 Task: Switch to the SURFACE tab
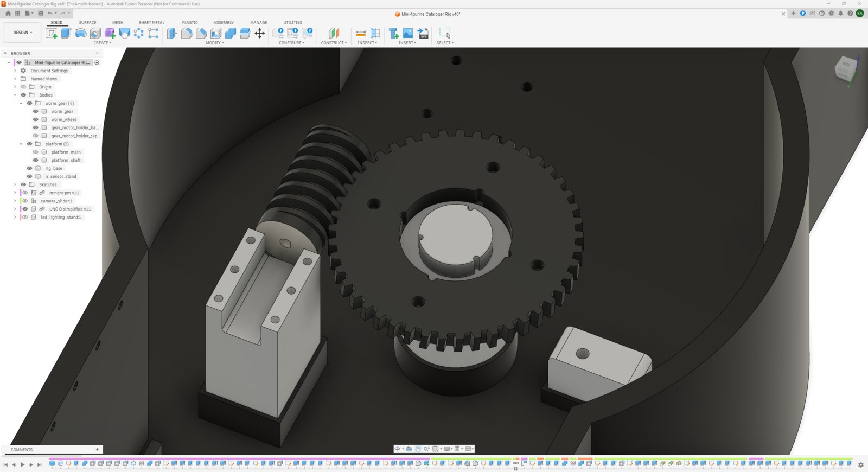tap(87, 23)
